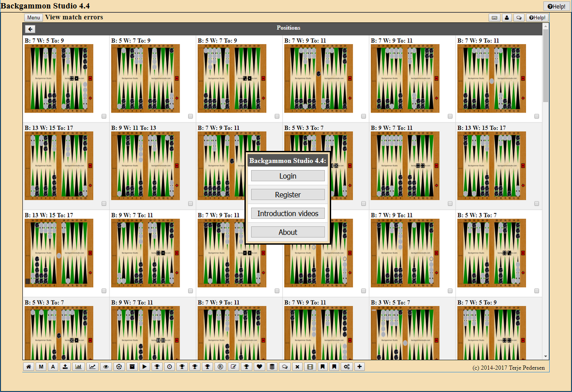Select the M button in bottom toolbar

click(41, 367)
